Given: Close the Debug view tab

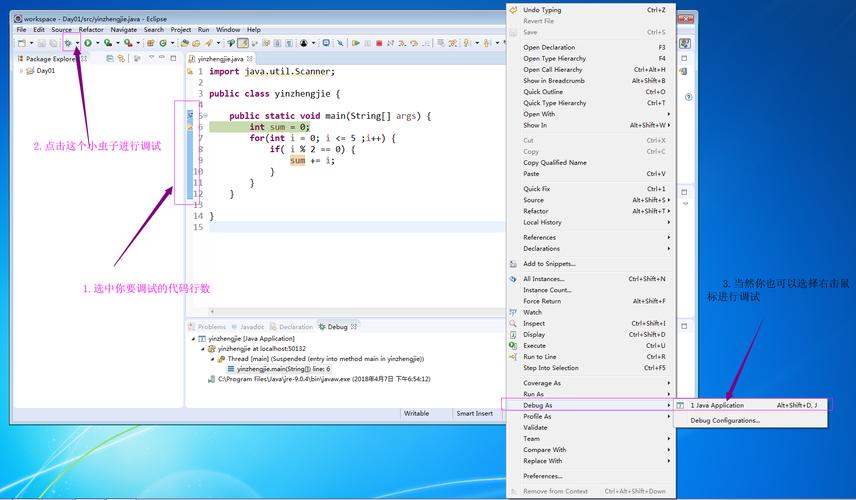Looking at the screenshot, I should point(354,326).
